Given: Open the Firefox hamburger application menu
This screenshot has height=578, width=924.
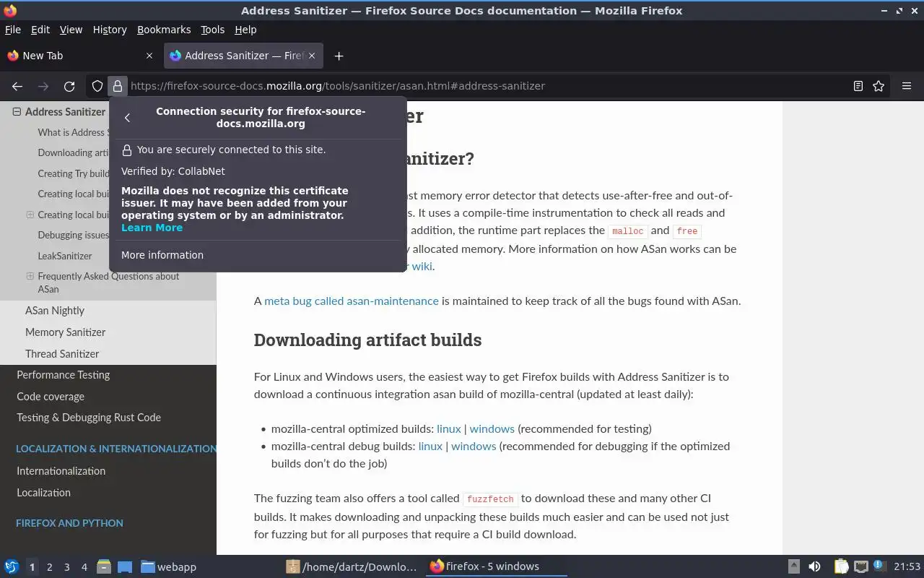Looking at the screenshot, I should point(907,86).
